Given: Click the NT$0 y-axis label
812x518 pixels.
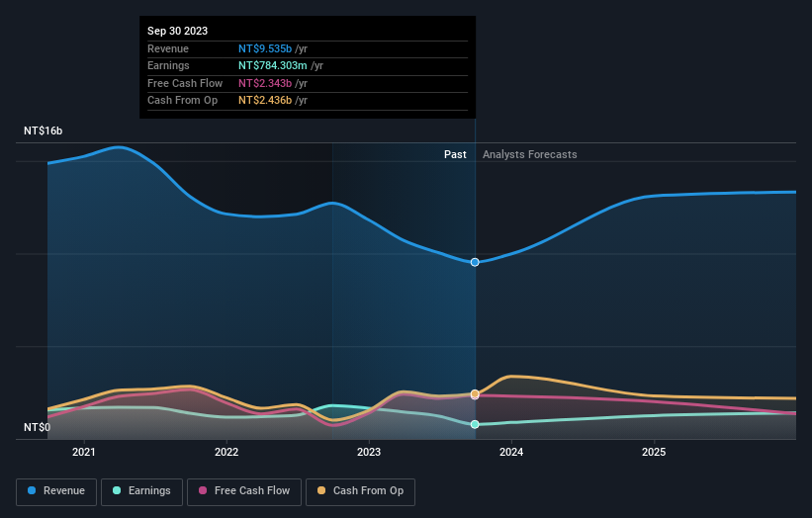Looking at the screenshot, I should point(38,427).
